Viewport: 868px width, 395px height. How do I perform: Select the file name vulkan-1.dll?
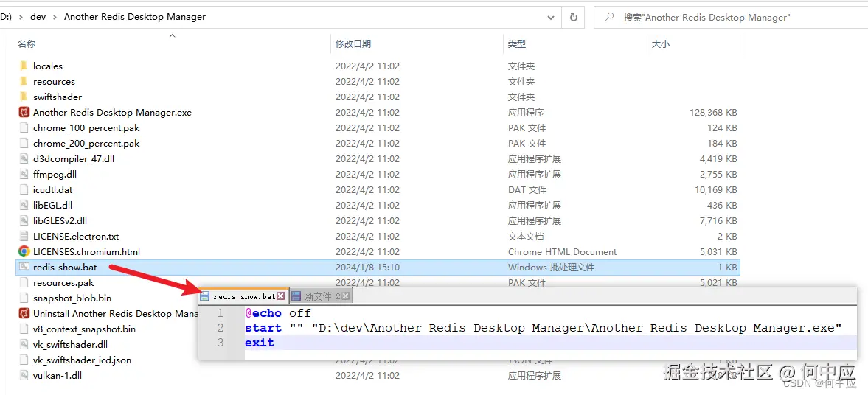tap(58, 376)
